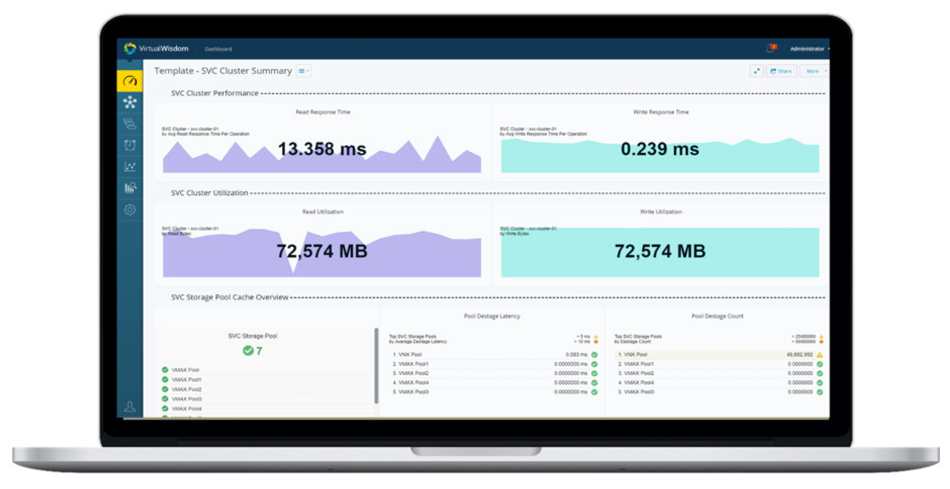Viewport: 950px width, 489px height.
Task: Toggle the fullscreen expand icon
Action: point(756,71)
